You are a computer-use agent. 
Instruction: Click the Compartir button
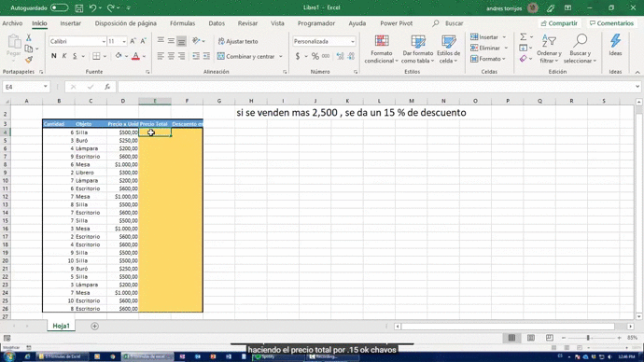point(559,23)
